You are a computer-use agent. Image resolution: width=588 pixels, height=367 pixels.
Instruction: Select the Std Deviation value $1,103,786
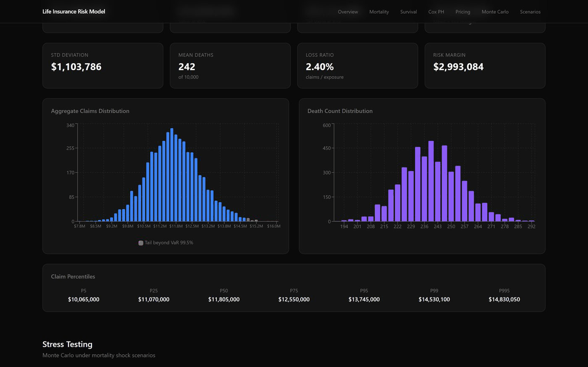[x=76, y=67]
